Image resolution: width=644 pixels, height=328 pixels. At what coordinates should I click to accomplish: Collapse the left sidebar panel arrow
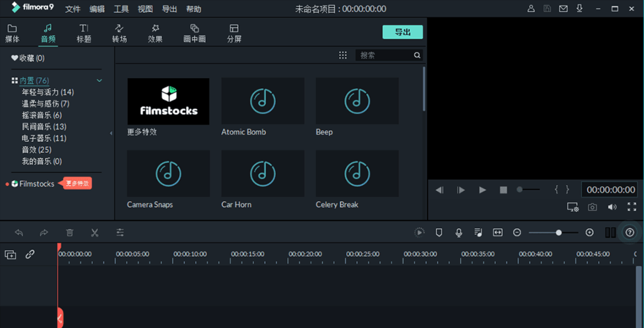111,133
